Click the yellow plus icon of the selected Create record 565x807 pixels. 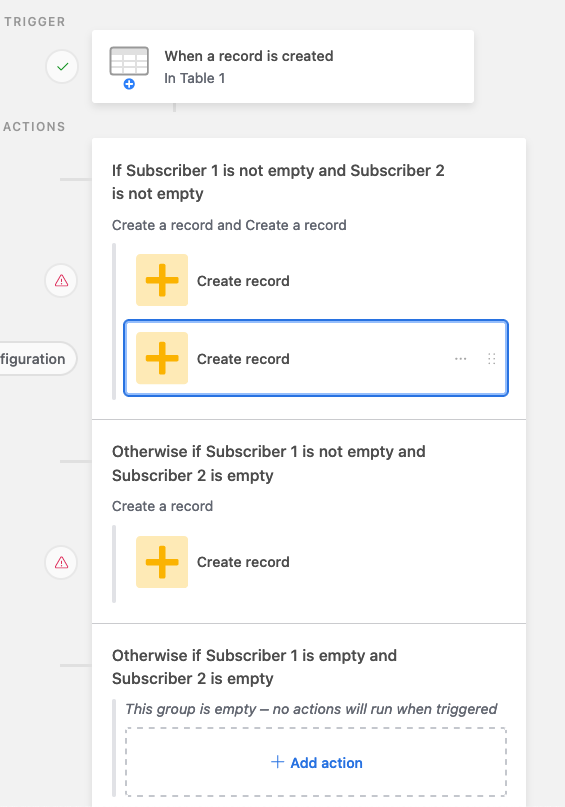[162, 358]
